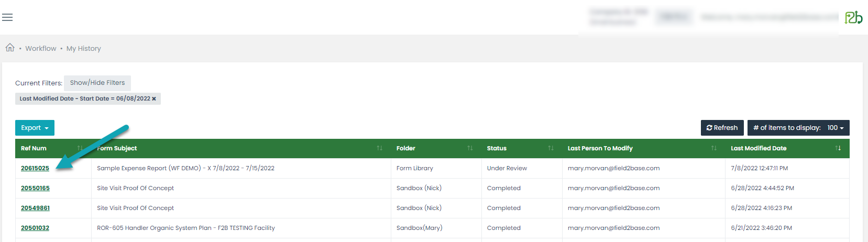This screenshot has width=868, height=242.
Task: Remove the Last Modified Date filter
Action: 154,99
